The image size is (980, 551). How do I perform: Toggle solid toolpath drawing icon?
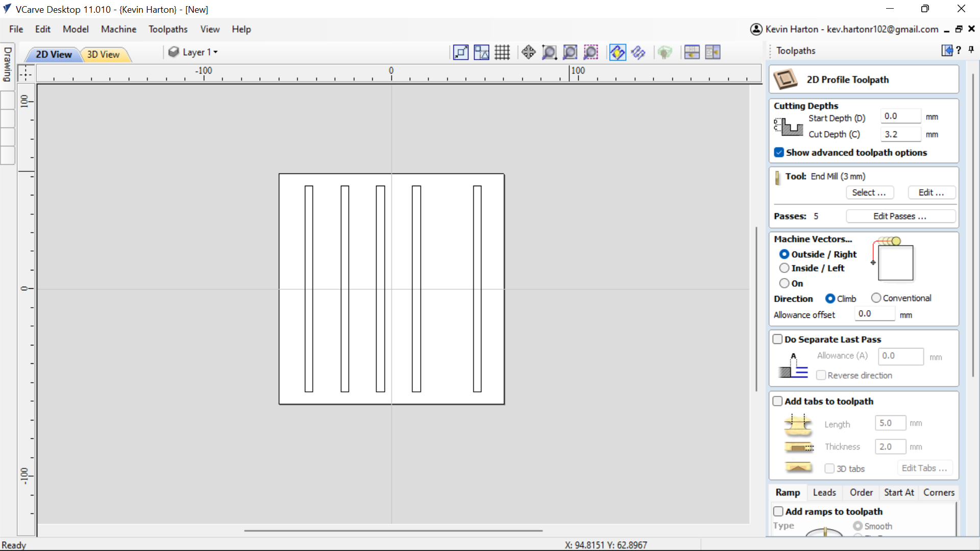638,53
